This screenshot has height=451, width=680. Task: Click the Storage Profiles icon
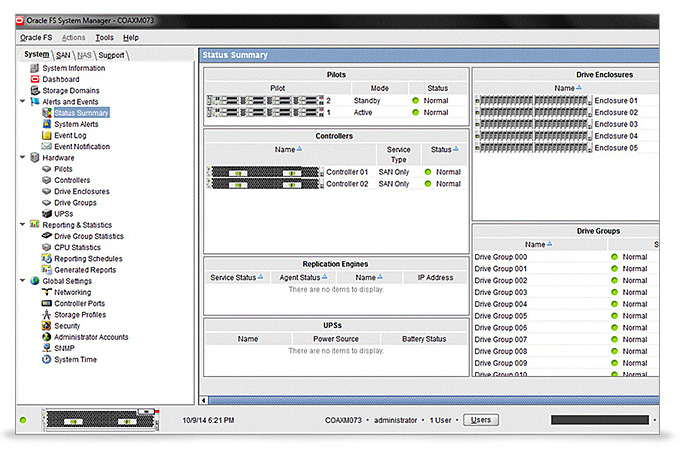(47, 314)
